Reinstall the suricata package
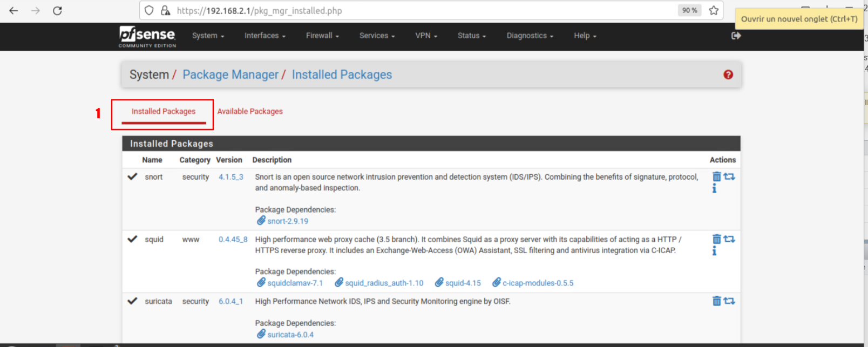 pos(729,301)
